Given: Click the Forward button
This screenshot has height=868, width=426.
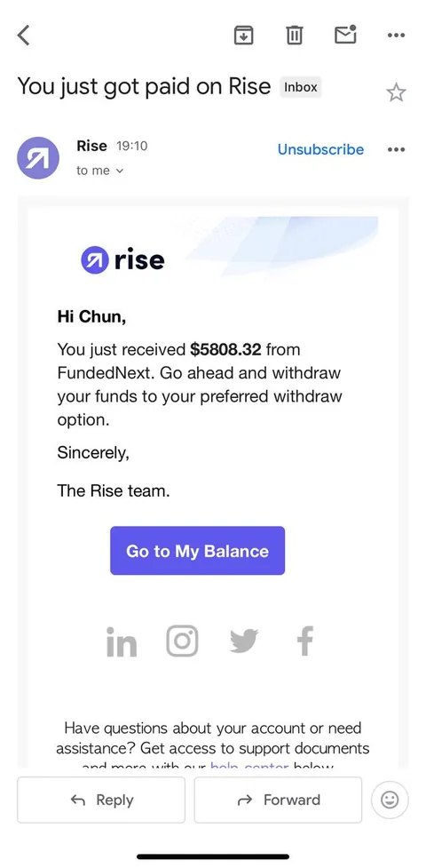Looking at the screenshot, I should pyautogui.click(x=278, y=800).
